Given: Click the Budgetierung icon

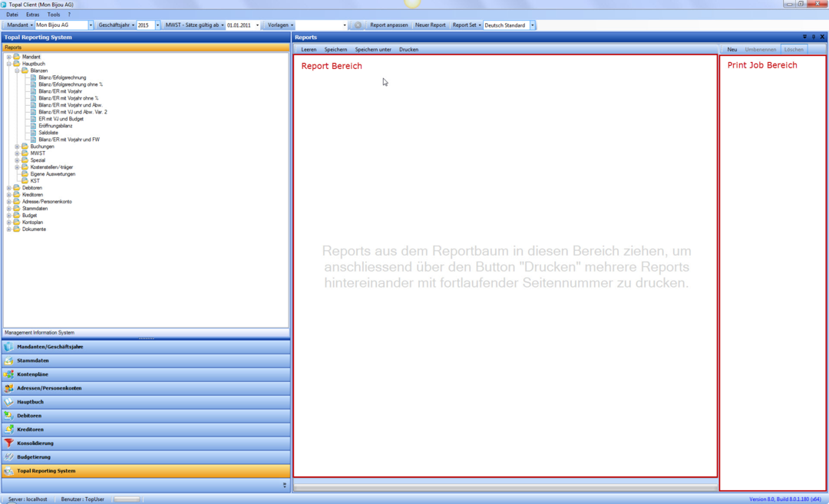Looking at the screenshot, I should (x=8, y=457).
